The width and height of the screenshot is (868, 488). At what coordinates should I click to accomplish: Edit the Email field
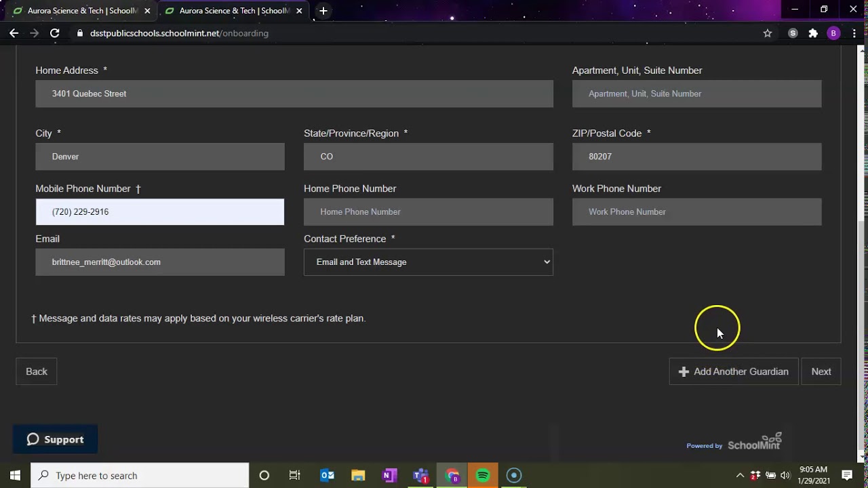160,262
